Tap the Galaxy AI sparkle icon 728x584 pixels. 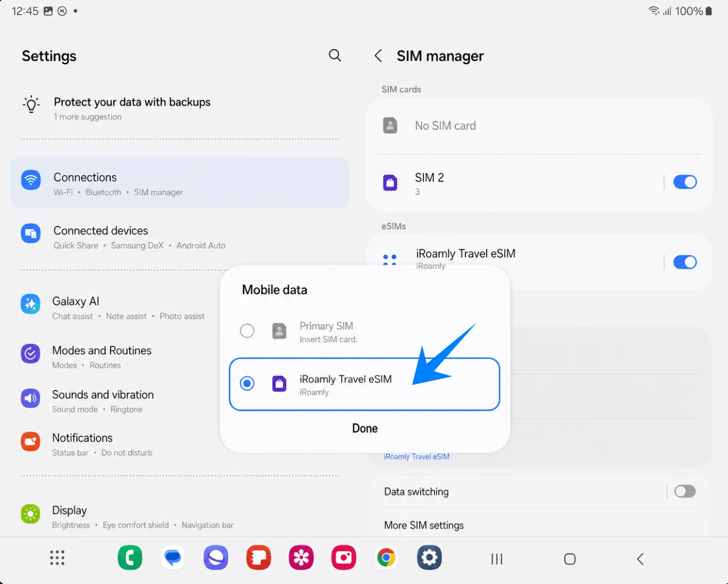point(30,304)
